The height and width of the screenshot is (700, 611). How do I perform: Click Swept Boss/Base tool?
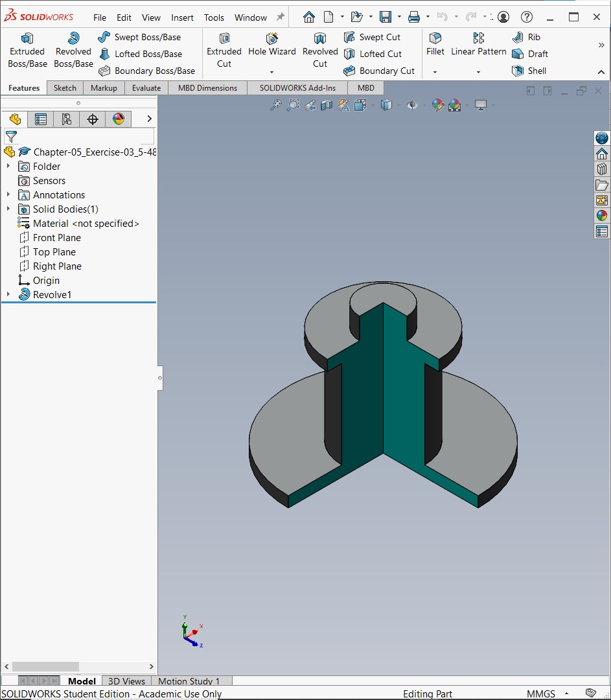click(139, 37)
